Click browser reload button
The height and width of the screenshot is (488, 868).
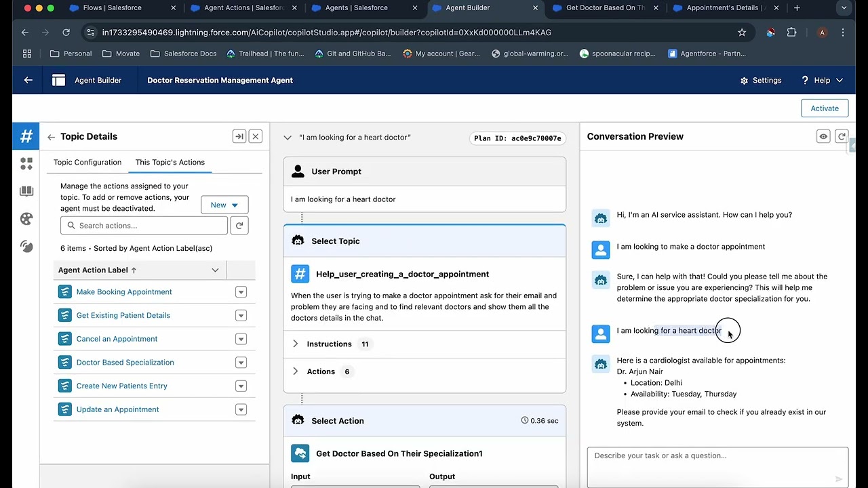pos(66,32)
